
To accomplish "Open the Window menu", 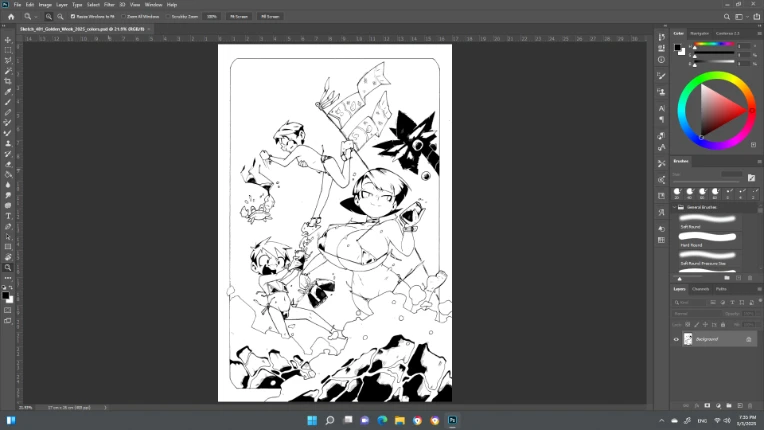I will [x=153, y=4].
